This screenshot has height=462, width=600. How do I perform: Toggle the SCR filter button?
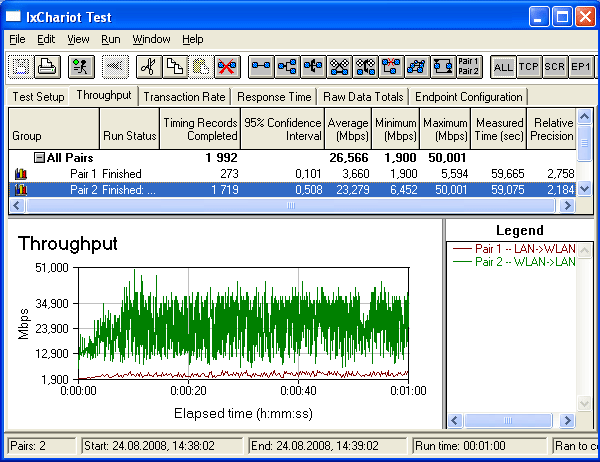555,67
